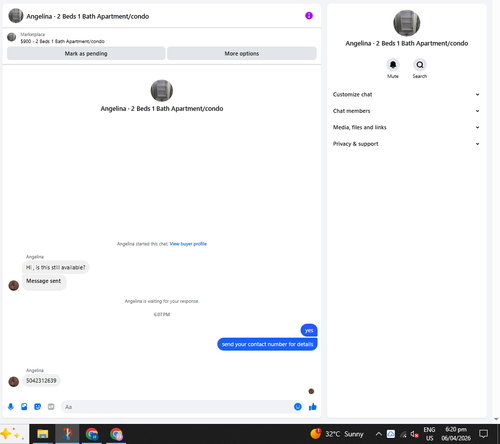The image size is (500, 444).
Task: Click the 'yes' sent message
Action: (309, 330)
